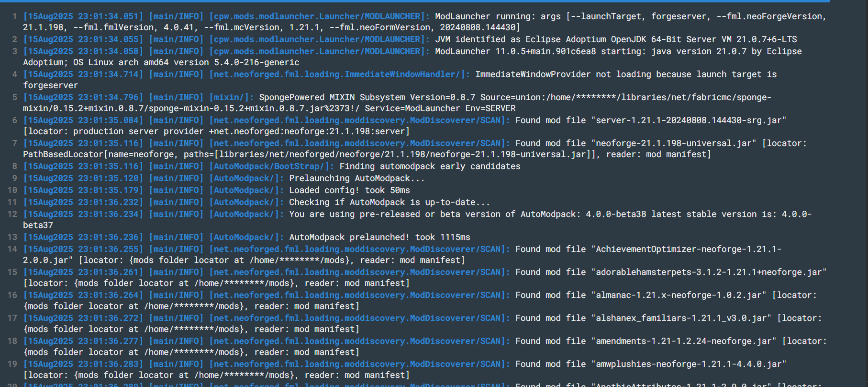The image size is (868, 387).
Task: Click line number 14 in the gutter
Action: coord(12,249)
